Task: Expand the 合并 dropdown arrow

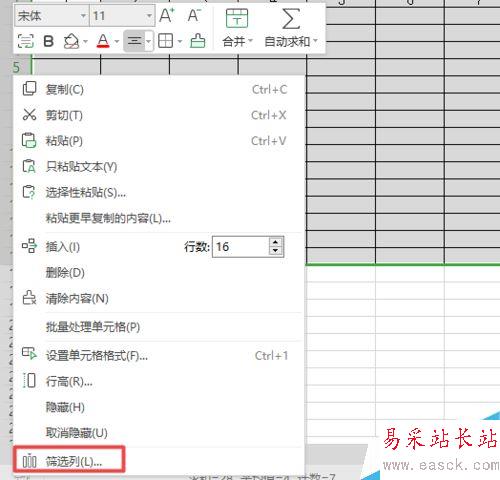Action: tap(250, 41)
